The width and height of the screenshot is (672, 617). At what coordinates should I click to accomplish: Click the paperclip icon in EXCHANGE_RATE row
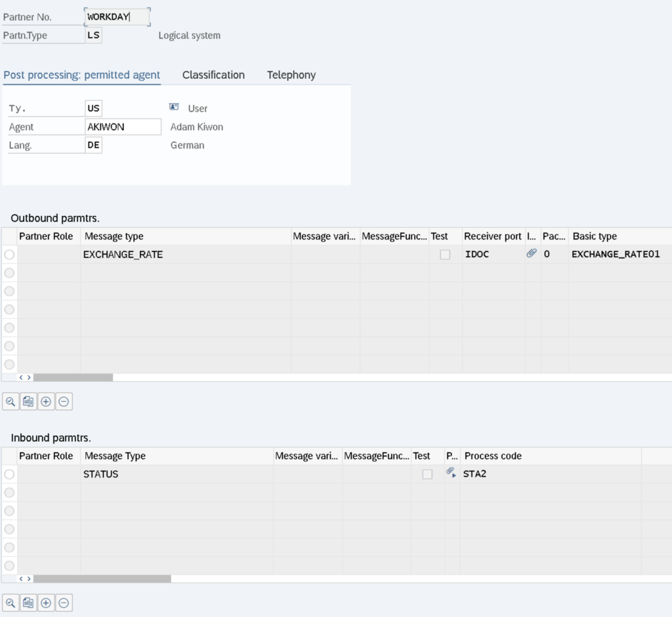click(532, 253)
